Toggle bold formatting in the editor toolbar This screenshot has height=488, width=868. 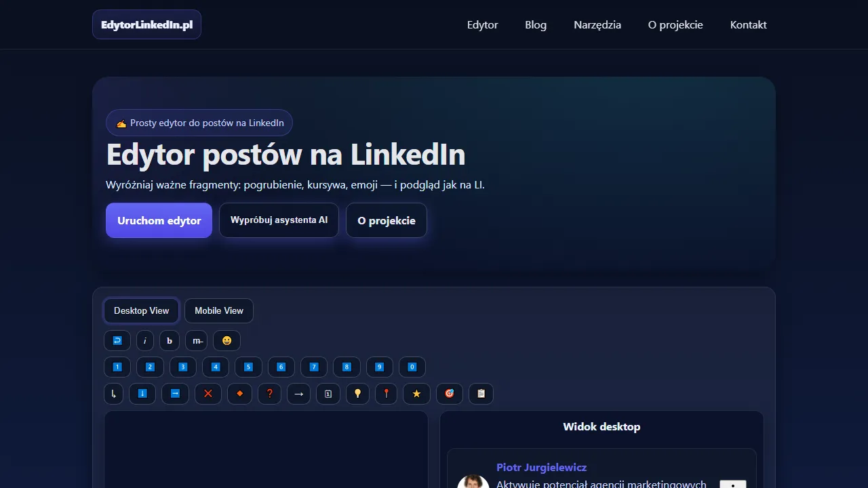coord(170,340)
